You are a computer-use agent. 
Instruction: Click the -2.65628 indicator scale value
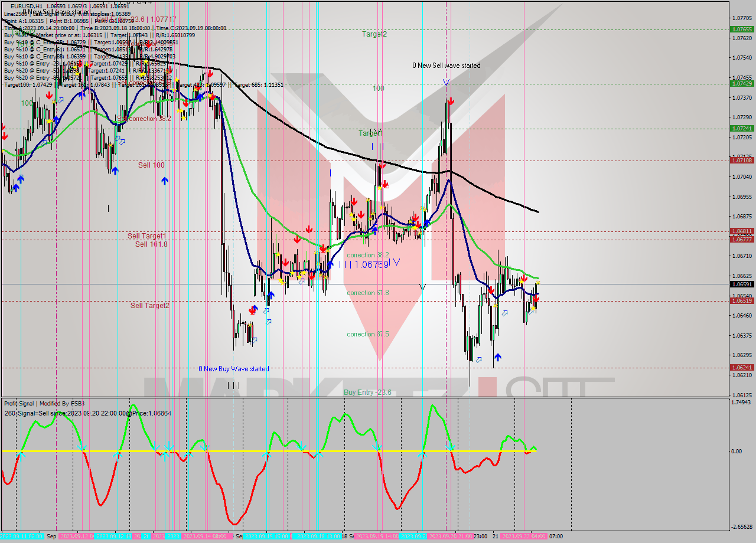741,527
